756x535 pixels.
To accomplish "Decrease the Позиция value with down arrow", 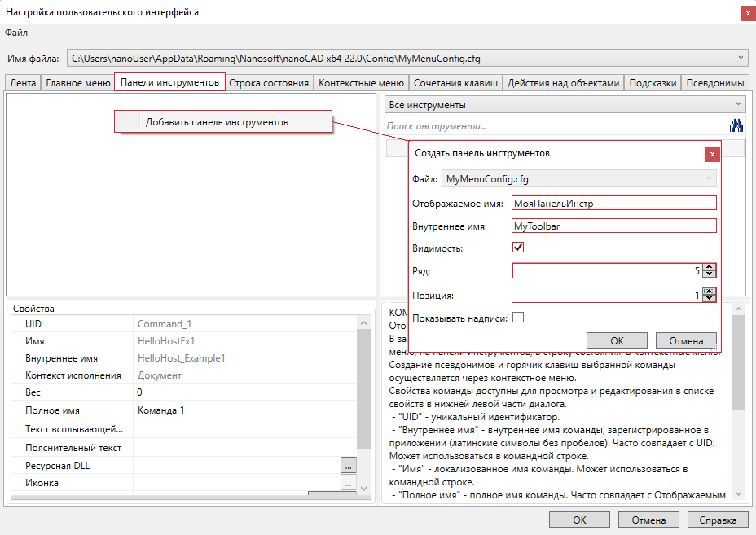I will 710,300.
